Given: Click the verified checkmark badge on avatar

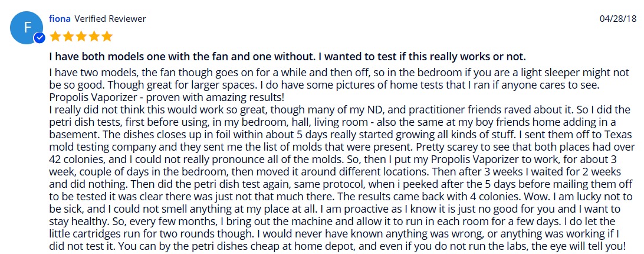Looking at the screenshot, I should tap(40, 38).
